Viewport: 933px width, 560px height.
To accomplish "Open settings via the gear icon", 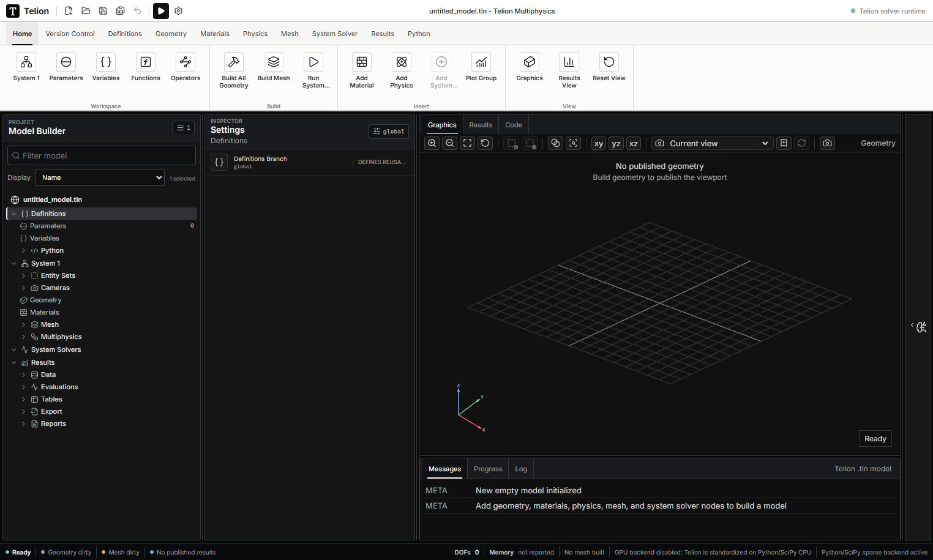I will point(178,11).
